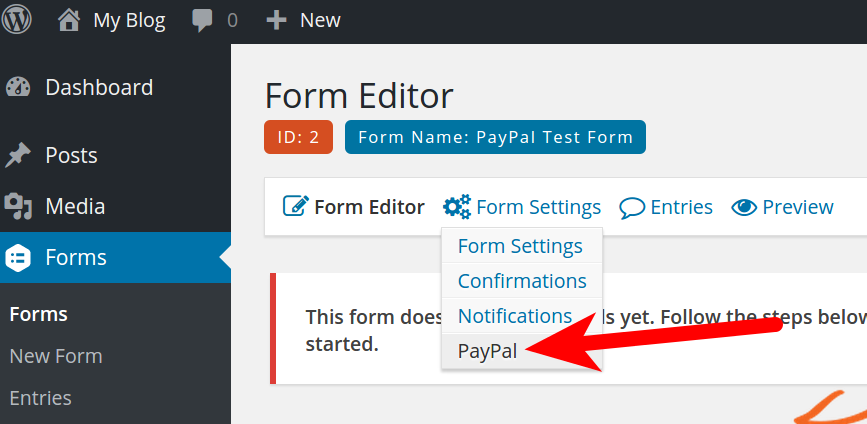This screenshot has width=867, height=424.
Task: Click the ID: 2 badge
Action: coord(298,137)
